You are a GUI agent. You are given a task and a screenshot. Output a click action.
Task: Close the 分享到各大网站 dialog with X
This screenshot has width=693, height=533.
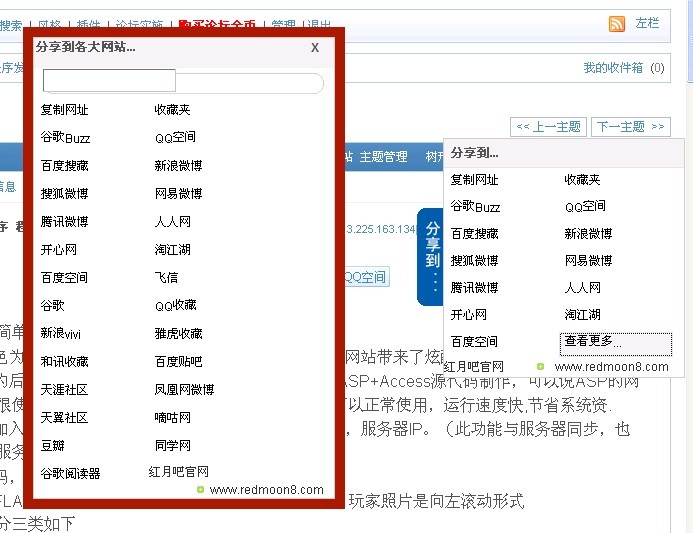pos(315,47)
